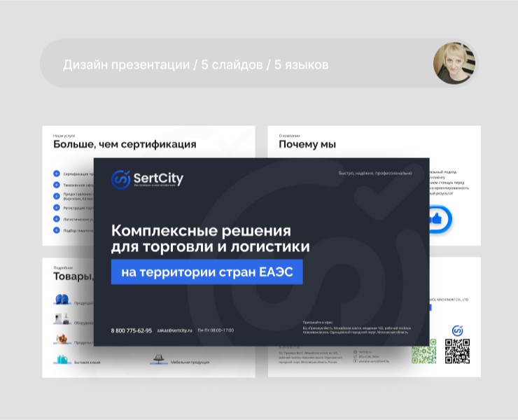Click the tagline 'Быстро, надёжно, профессионально'

tap(375, 173)
